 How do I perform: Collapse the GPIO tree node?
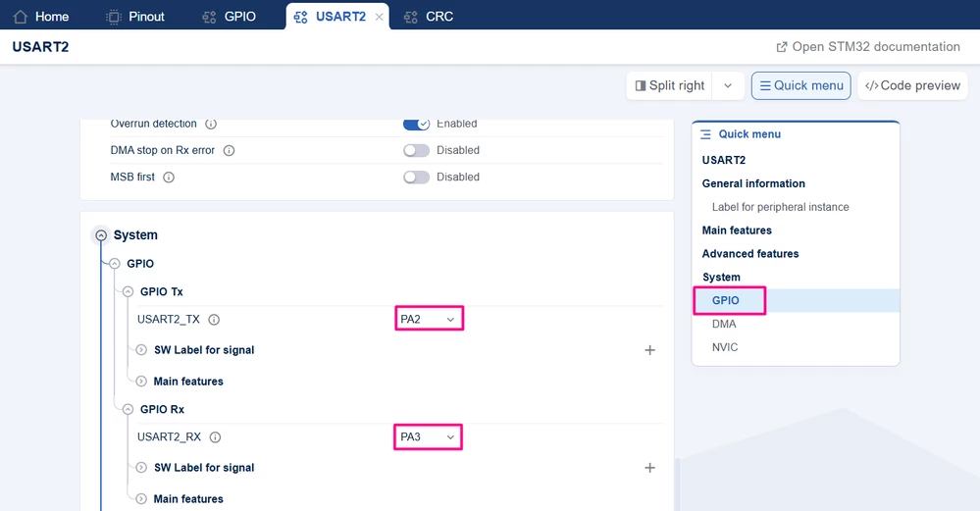(115, 264)
